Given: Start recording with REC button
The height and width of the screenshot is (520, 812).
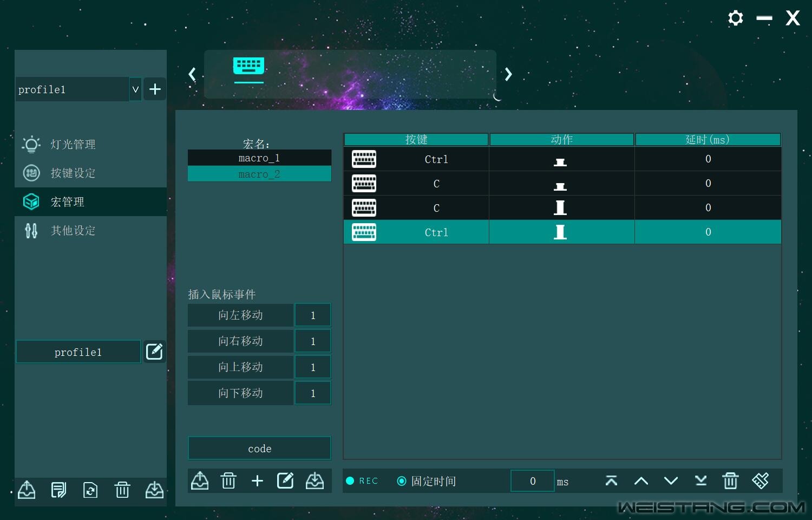Looking at the screenshot, I should 362,481.
